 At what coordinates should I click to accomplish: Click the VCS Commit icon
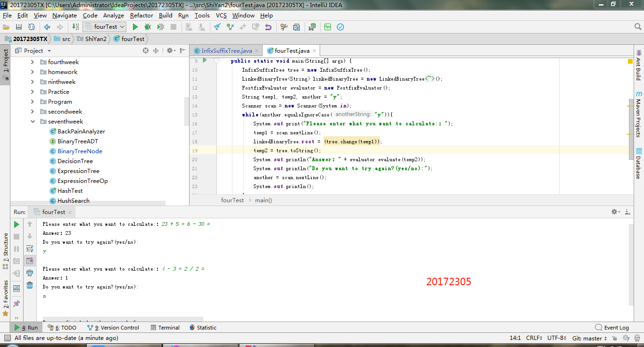point(230,27)
